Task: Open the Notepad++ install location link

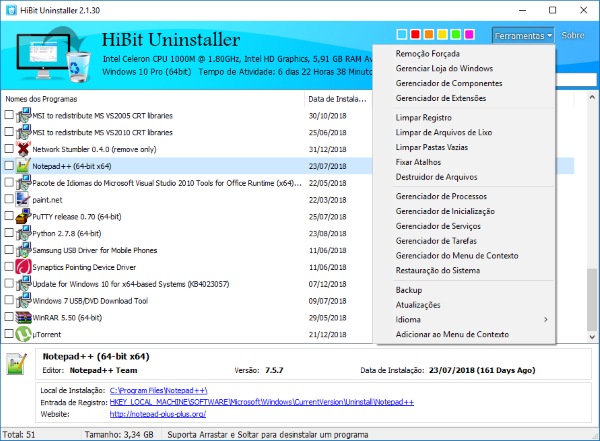Action: pyautogui.click(x=158, y=390)
